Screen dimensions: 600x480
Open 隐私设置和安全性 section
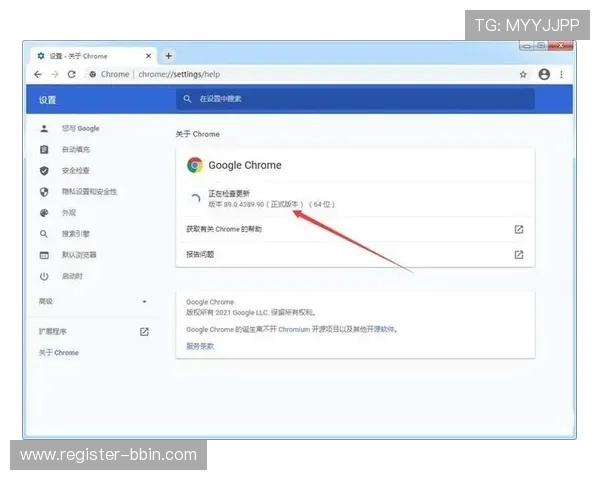[x=90, y=191]
